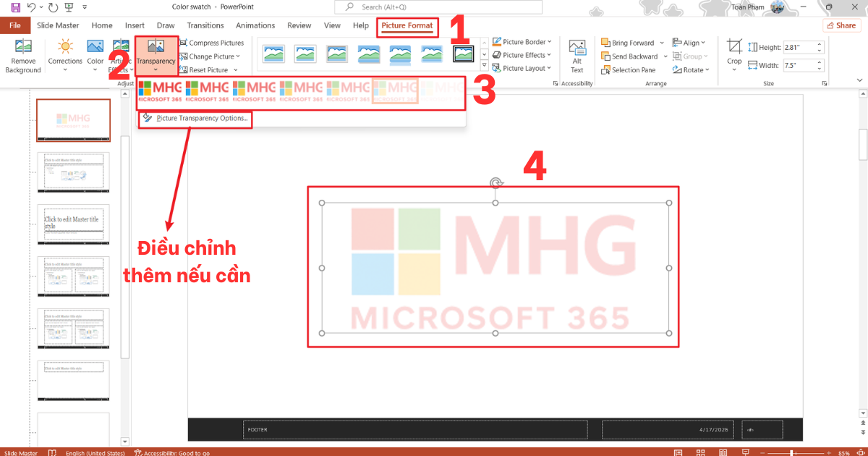Click Reset Picture
This screenshot has height=456, width=868.
203,70
